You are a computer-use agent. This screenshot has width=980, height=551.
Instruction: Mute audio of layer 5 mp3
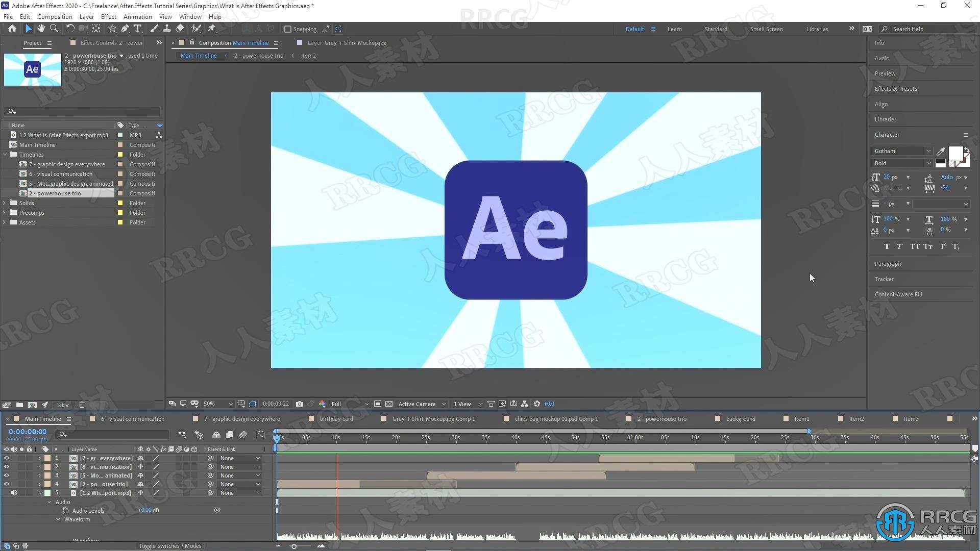click(x=14, y=493)
